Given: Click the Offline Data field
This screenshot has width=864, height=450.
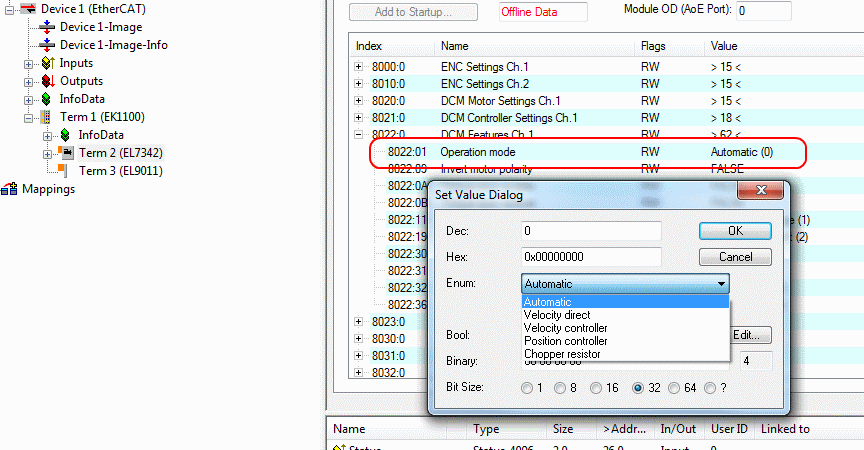Looking at the screenshot, I should pos(543,12).
